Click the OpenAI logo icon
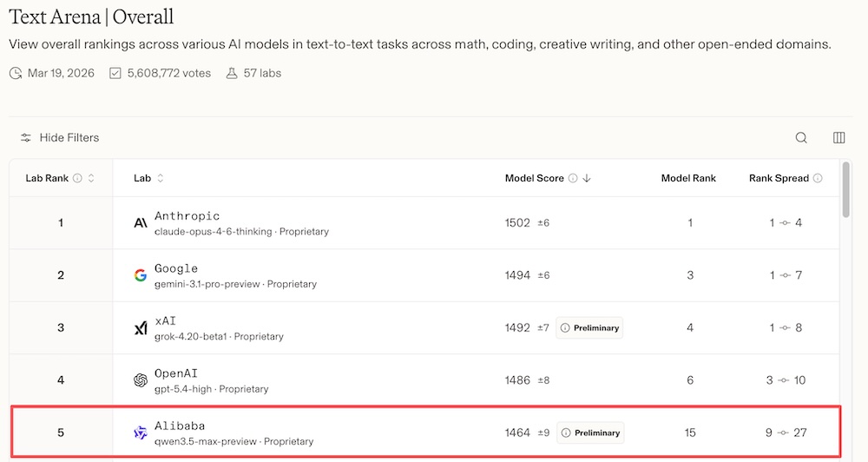The width and height of the screenshot is (868, 462). click(x=141, y=380)
